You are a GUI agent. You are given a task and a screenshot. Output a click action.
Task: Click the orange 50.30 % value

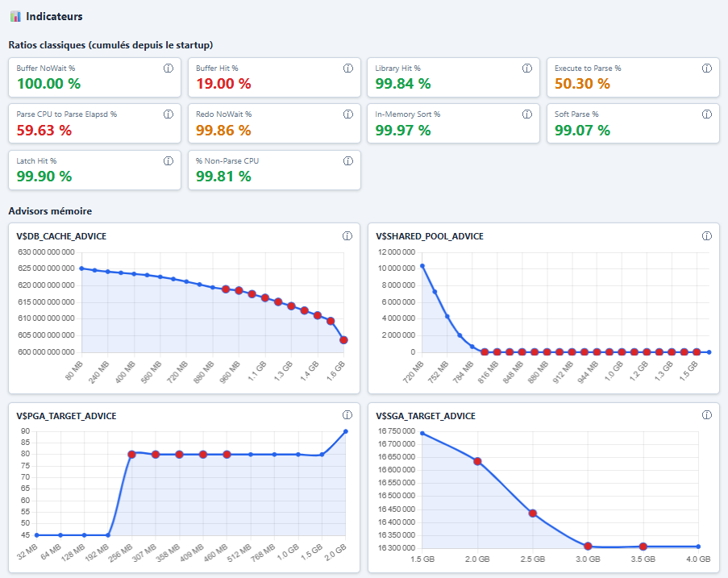point(582,84)
